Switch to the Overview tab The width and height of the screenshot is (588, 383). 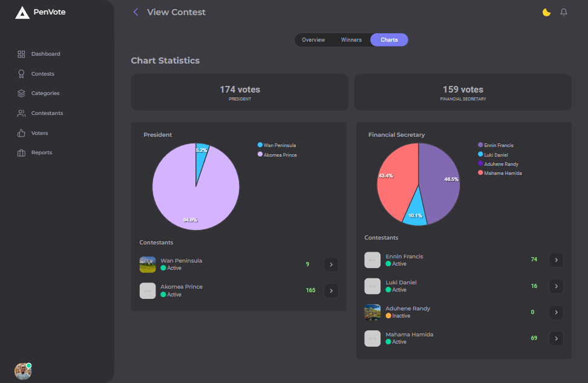tap(313, 40)
